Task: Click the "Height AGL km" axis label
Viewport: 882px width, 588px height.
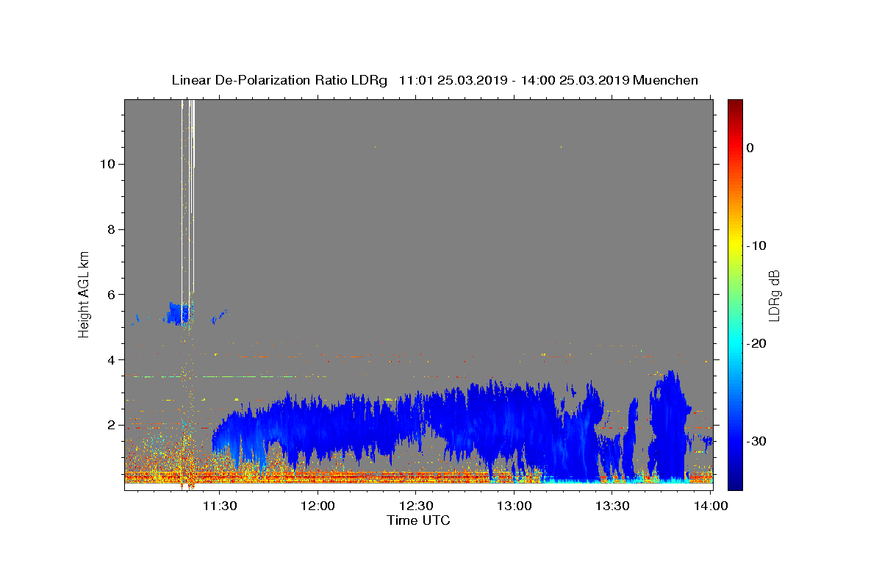Action: pos(85,294)
